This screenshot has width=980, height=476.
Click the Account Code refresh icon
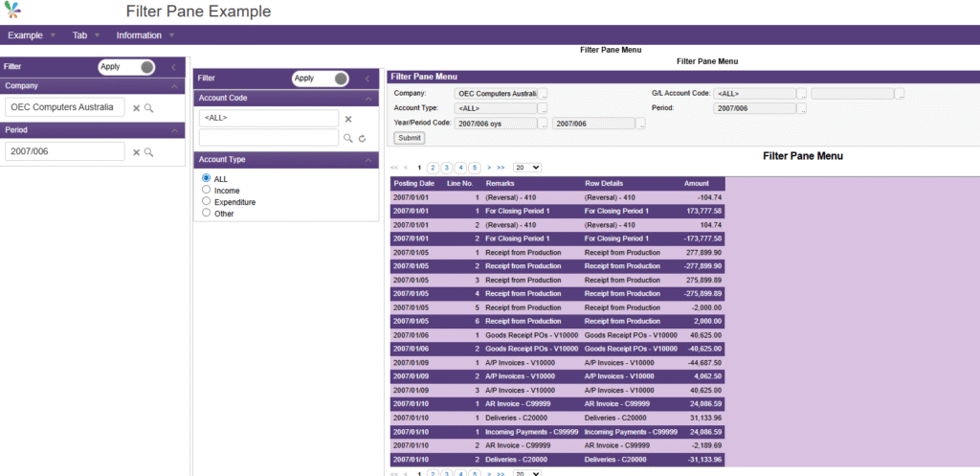pyautogui.click(x=362, y=138)
